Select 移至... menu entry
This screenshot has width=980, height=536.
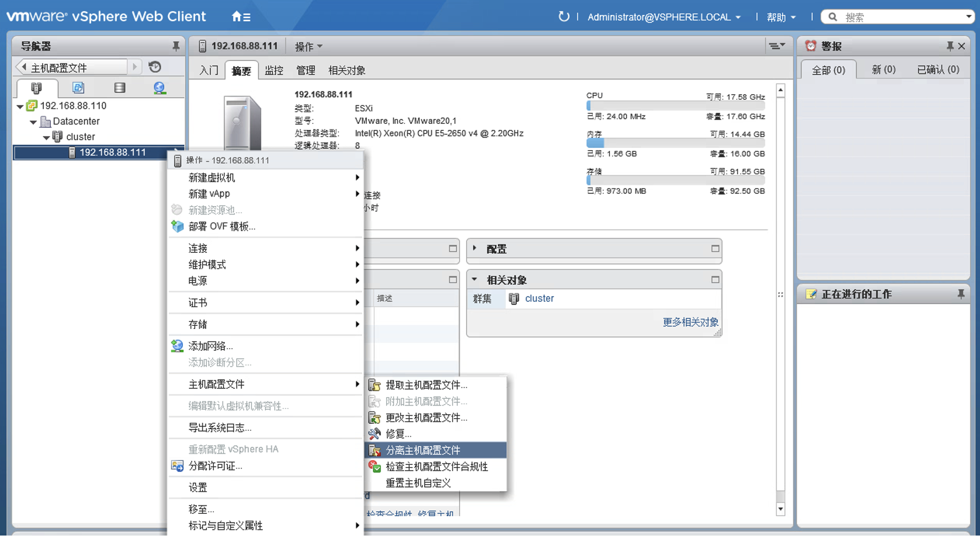pos(265,509)
